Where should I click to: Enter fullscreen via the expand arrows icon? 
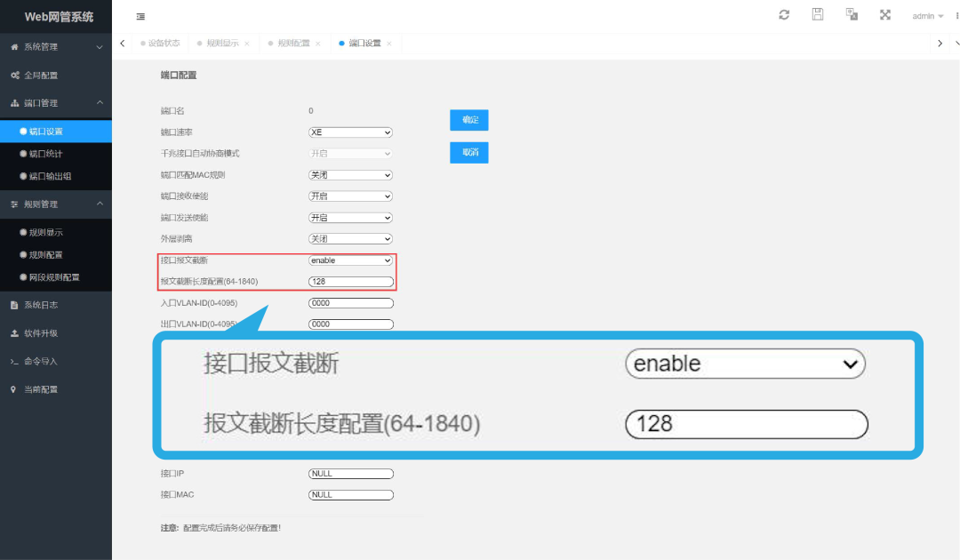[x=884, y=14]
